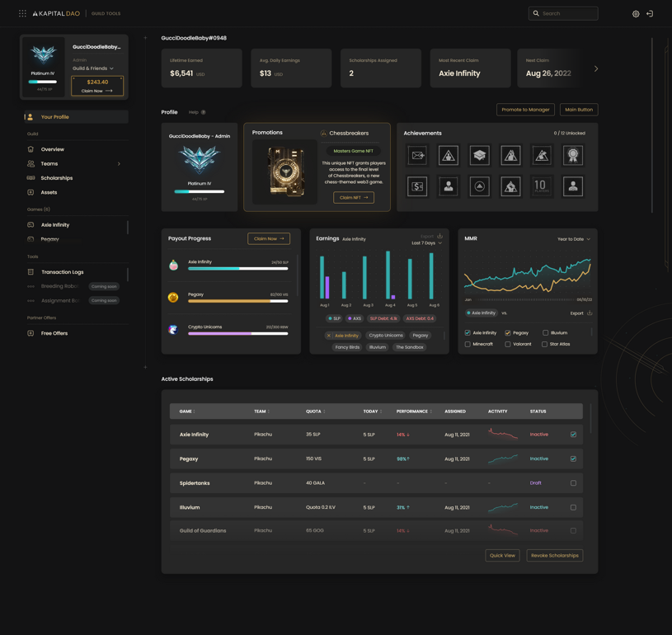The width and height of the screenshot is (672, 635).
Task: Focus the Search input field
Action: [x=563, y=14]
